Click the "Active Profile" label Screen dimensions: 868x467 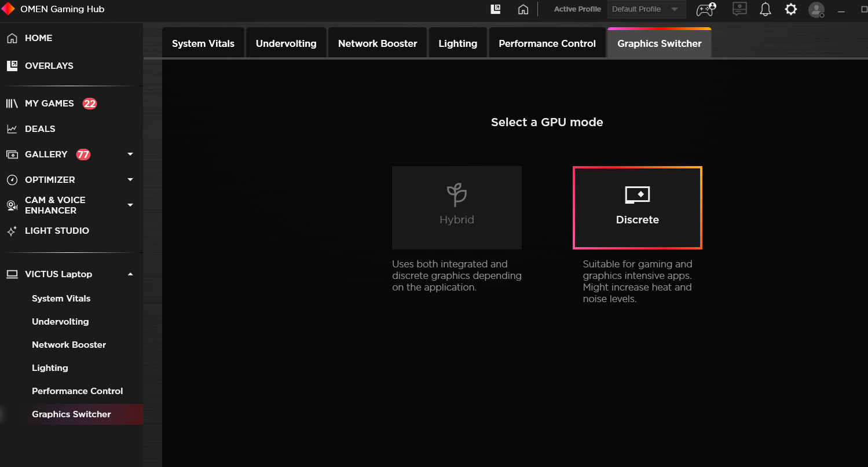coord(577,9)
